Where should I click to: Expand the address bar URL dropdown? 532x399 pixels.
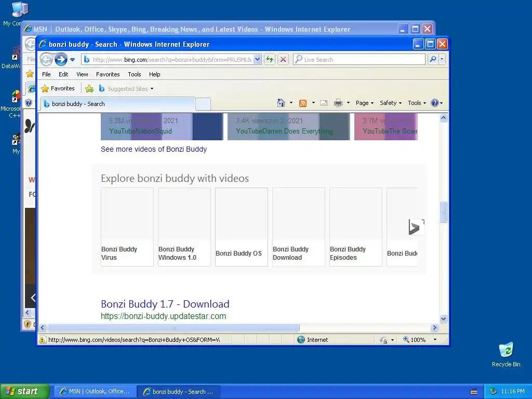pos(258,59)
